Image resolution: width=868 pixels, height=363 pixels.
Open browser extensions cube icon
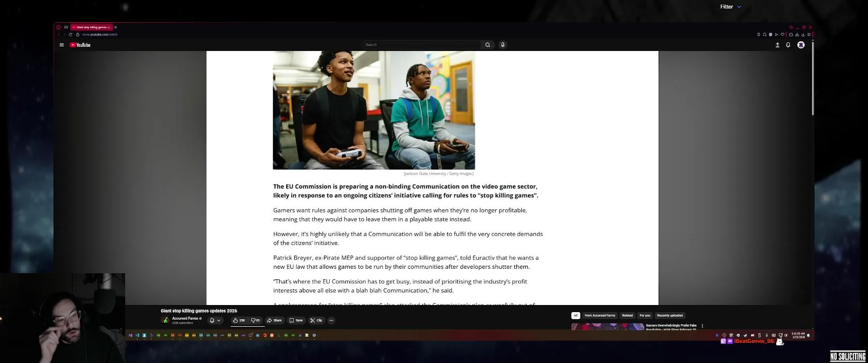(x=791, y=35)
